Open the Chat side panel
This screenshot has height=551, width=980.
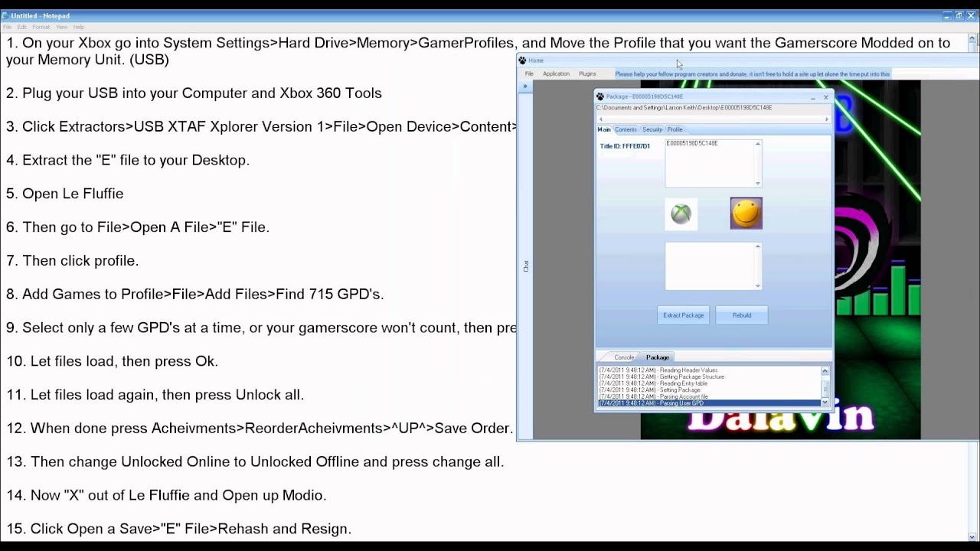(525, 266)
